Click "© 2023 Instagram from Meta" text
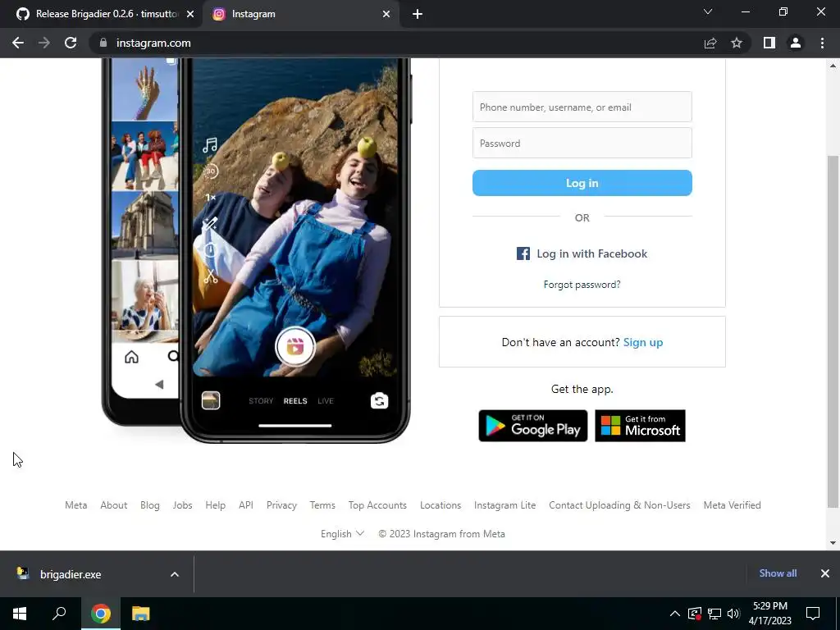840x630 pixels. pyautogui.click(x=442, y=534)
